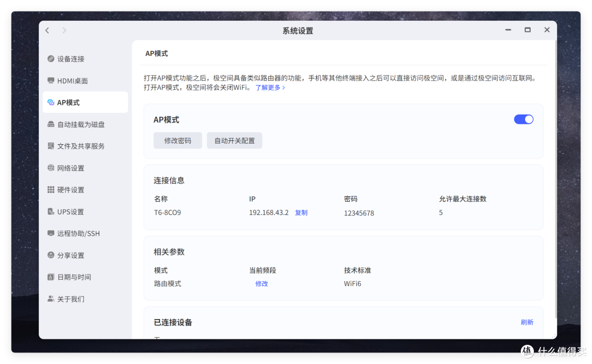This screenshot has width=592, height=364.
Task: Open 设备连接 settings page
Action: (86, 59)
